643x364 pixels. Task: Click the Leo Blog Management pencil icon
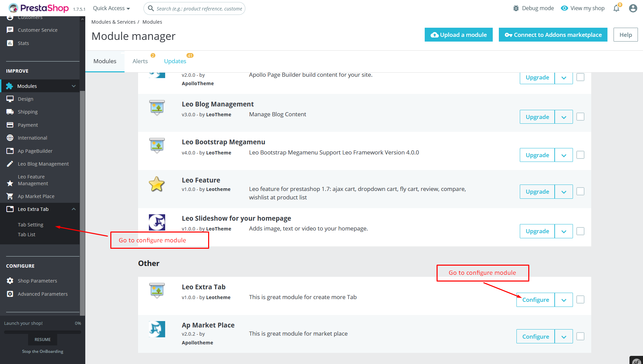10,164
